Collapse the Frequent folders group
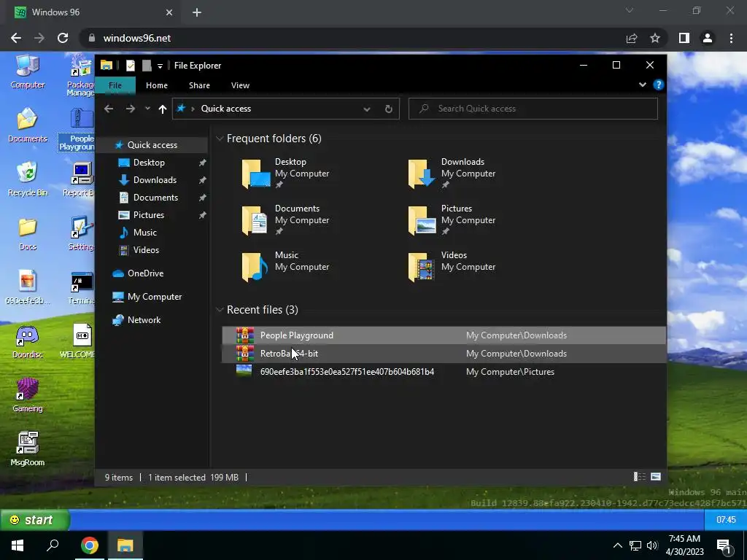 tap(220, 139)
